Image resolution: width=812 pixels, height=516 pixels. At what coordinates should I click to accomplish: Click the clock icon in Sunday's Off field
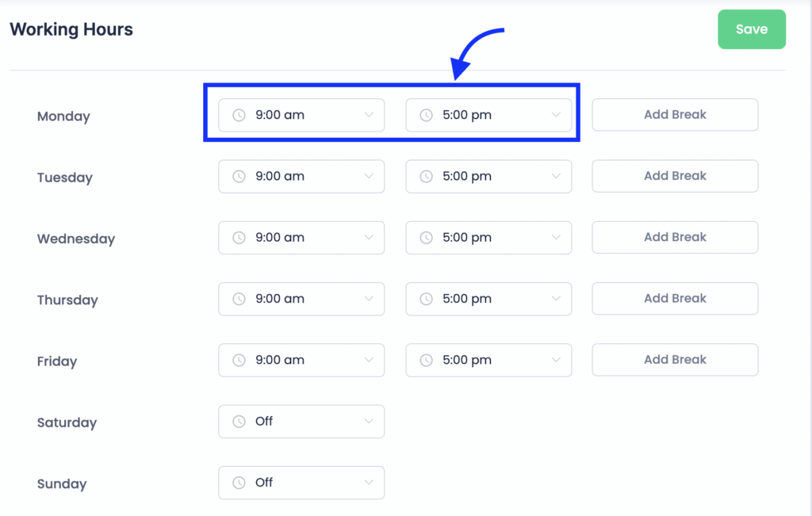coord(239,483)
